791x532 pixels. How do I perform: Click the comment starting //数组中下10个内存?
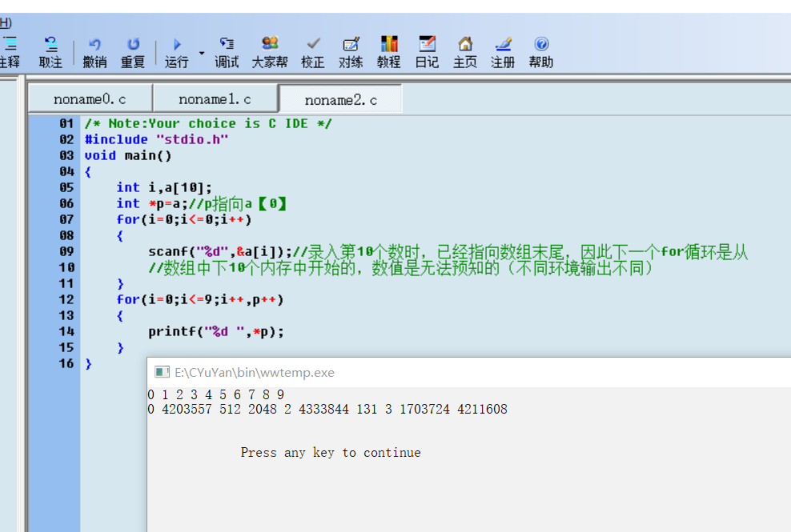pyautogui.click(x=400, y=268)
